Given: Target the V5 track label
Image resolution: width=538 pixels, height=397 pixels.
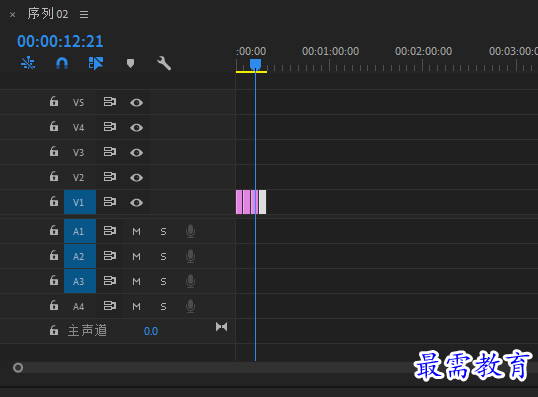Looking at the screenshot, I should point(78,103).
